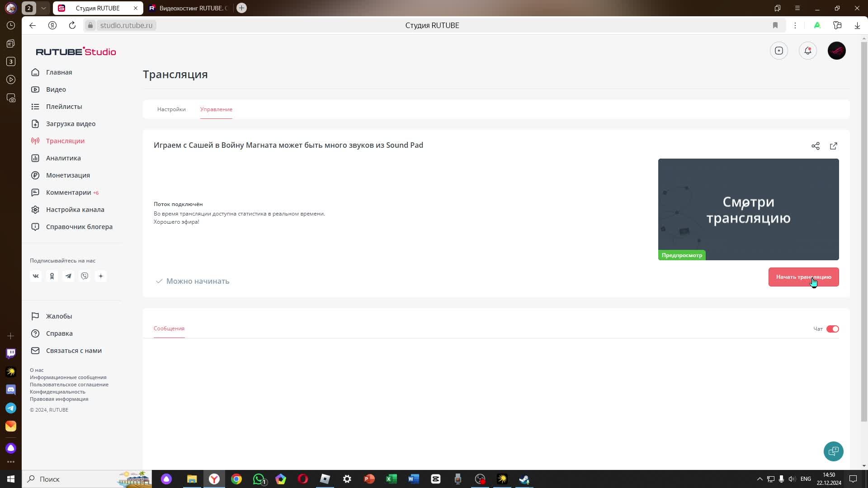Viewport: 868px width, 488px height.
Task: Open File Explorer from taskbar
Action: (192, 479)
